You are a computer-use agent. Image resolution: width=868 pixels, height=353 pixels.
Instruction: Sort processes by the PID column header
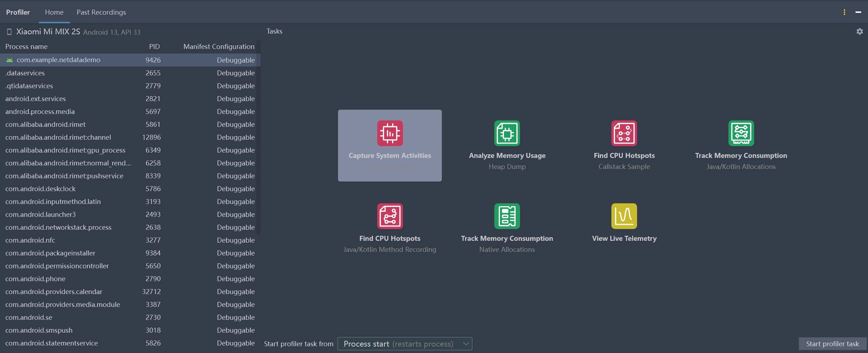(x=154, y=46)
